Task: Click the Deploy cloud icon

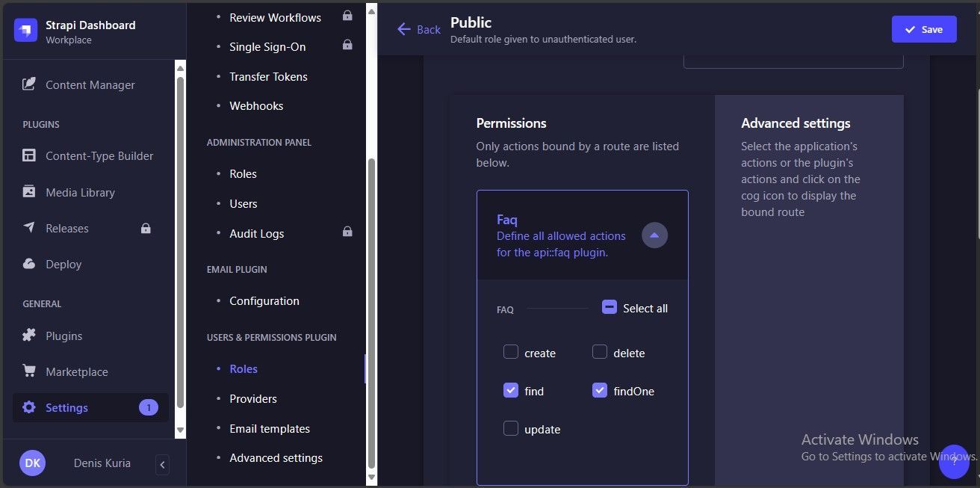Action: [29, 264]
